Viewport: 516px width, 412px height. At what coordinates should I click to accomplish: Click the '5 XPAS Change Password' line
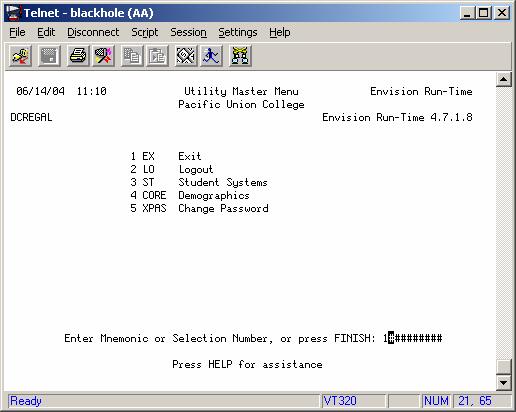tap(199, 208)
